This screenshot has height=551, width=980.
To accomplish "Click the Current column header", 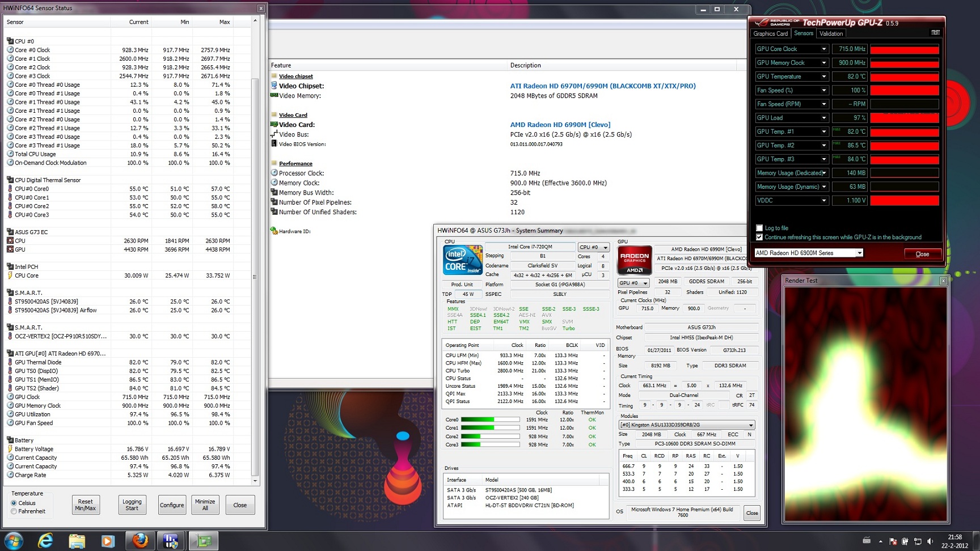I will coord(131,22).
